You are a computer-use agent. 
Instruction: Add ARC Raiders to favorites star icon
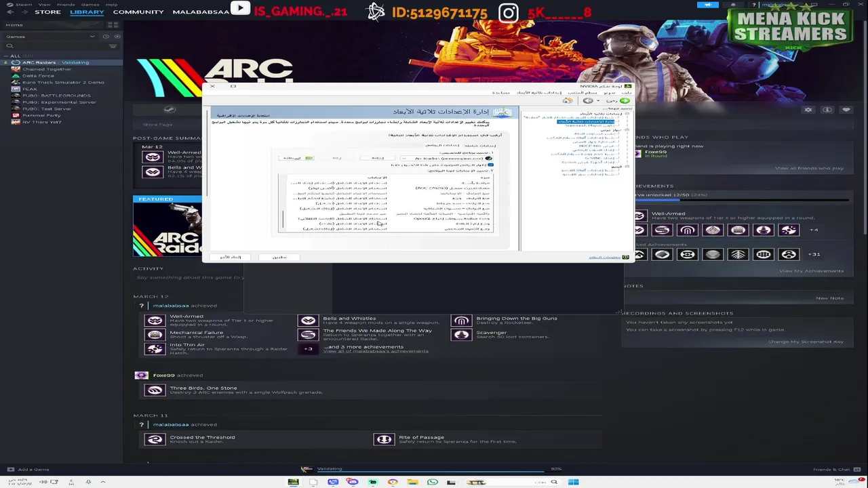(846, 110)
